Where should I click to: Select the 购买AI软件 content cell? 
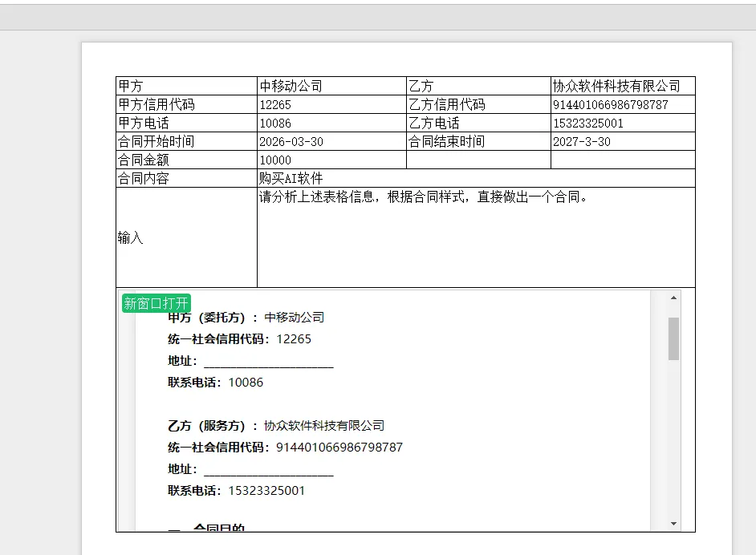click(477, 178)
